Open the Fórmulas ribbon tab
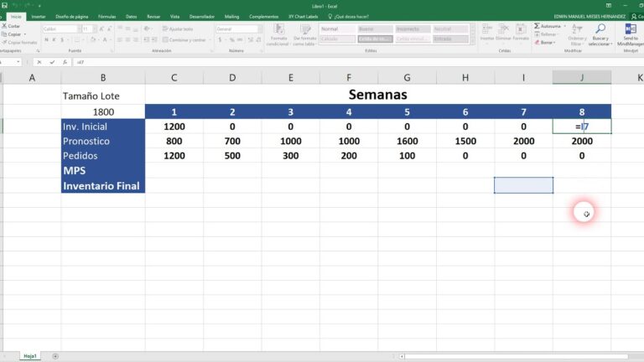 (x=107, y=16)
